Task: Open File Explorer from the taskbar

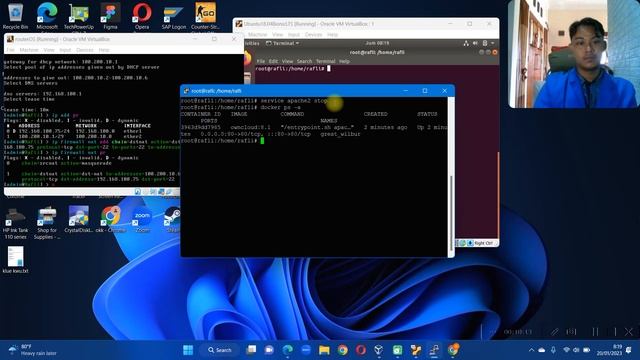Action: pos(324,350)
